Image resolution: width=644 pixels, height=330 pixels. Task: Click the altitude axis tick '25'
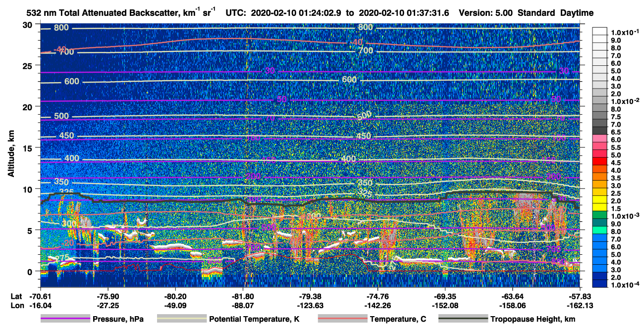[29, 65]
